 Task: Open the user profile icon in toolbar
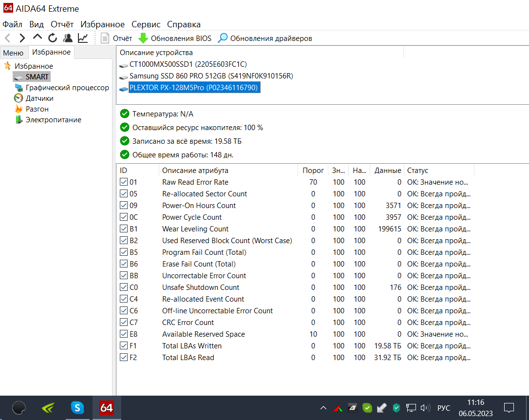tap(68, 38)
